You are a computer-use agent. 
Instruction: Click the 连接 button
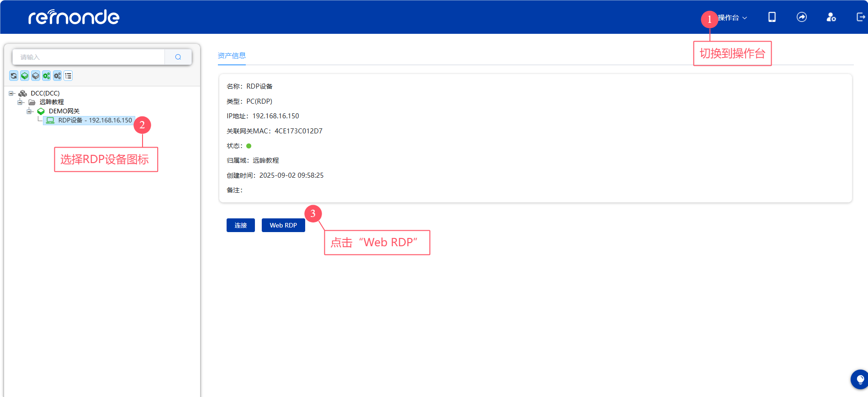coord(240,225)
